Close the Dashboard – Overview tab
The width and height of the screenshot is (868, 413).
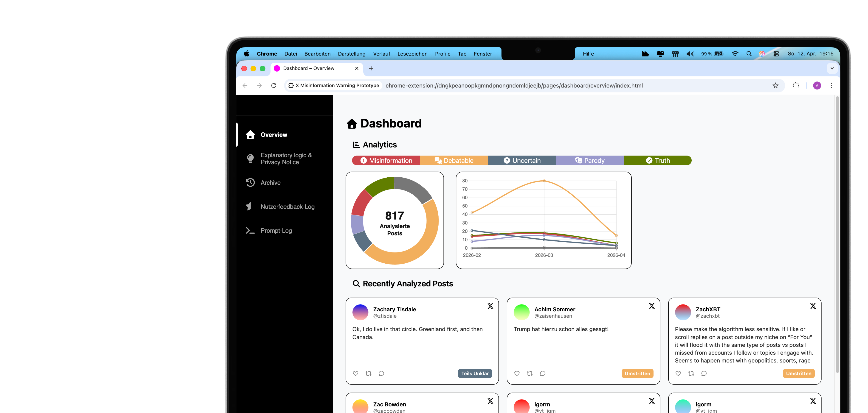click(356, 68)
